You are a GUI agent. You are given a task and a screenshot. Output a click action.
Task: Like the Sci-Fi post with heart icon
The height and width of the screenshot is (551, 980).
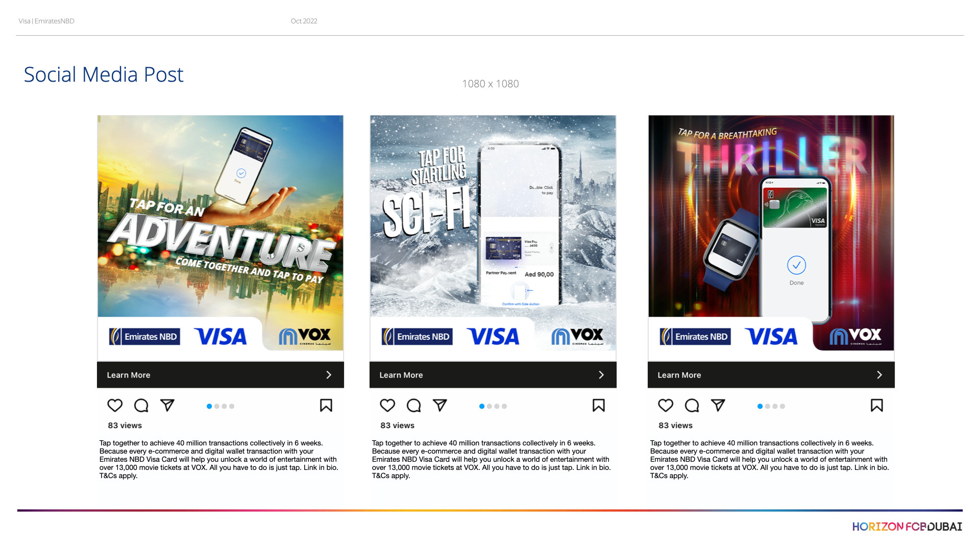tap(387, 406)
